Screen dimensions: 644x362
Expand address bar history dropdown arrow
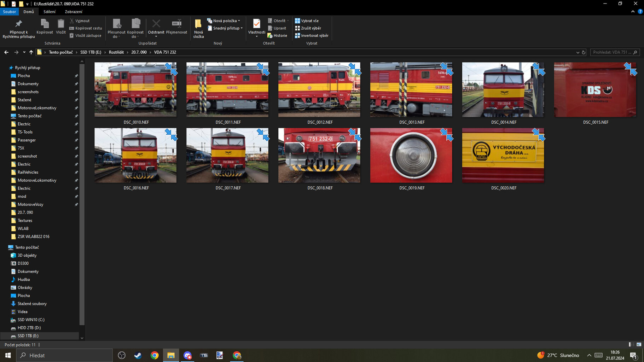tap(578, 52)
